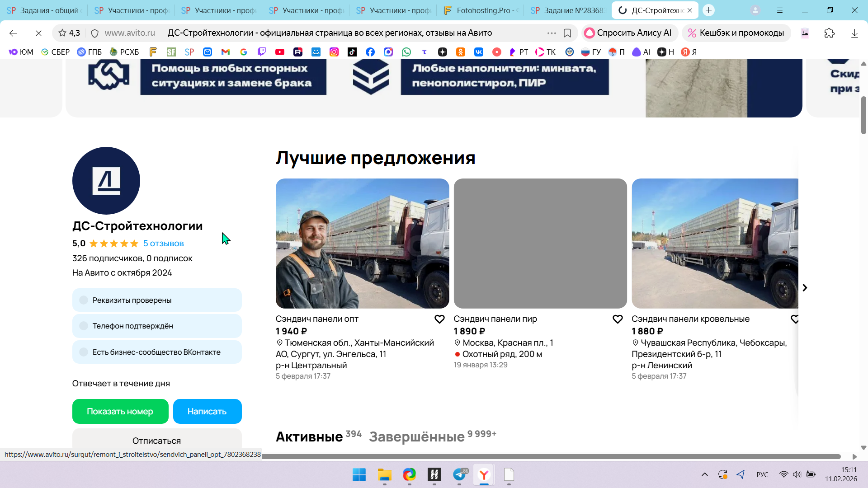Stop page loading with the X button
The image size is (868, 488).
click(x=38, y=33)
